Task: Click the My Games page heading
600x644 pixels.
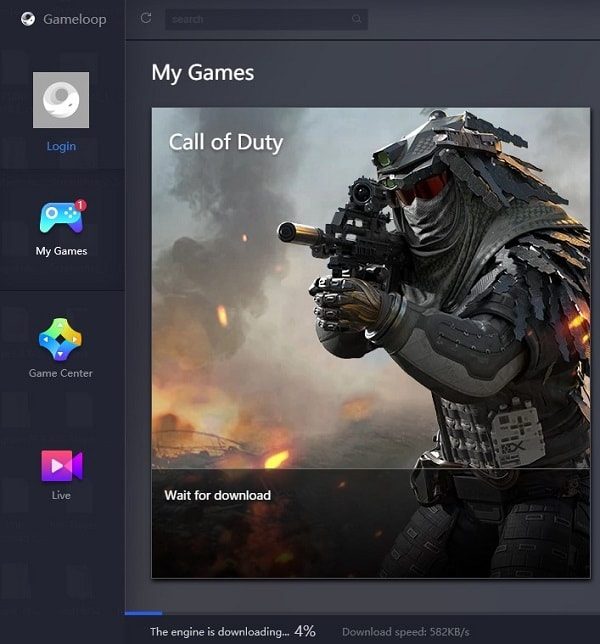Action: pyautogui.click(x=203, y=73)
